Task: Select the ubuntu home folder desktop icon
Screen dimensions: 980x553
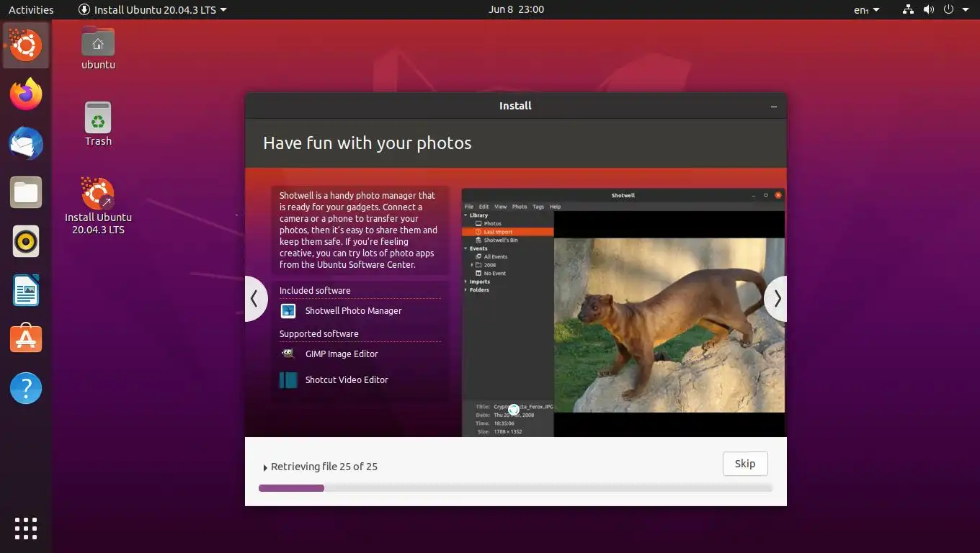Action: (x=98, y=48)
